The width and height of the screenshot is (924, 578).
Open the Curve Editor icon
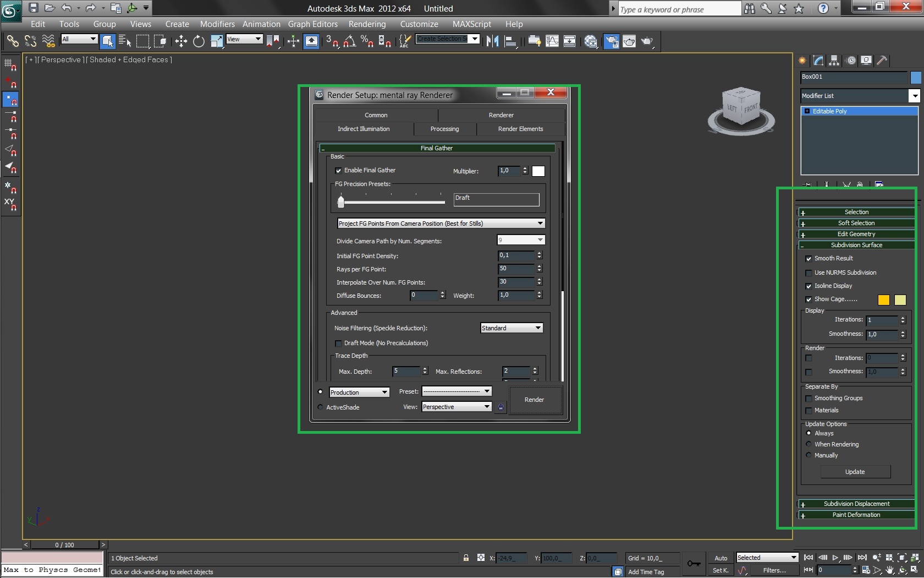(x=552, y=41)
